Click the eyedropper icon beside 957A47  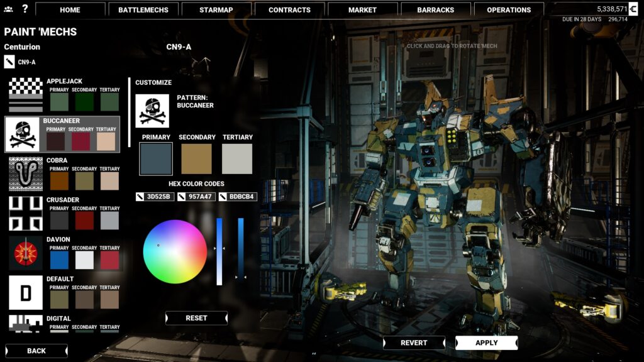click(182, 197)
